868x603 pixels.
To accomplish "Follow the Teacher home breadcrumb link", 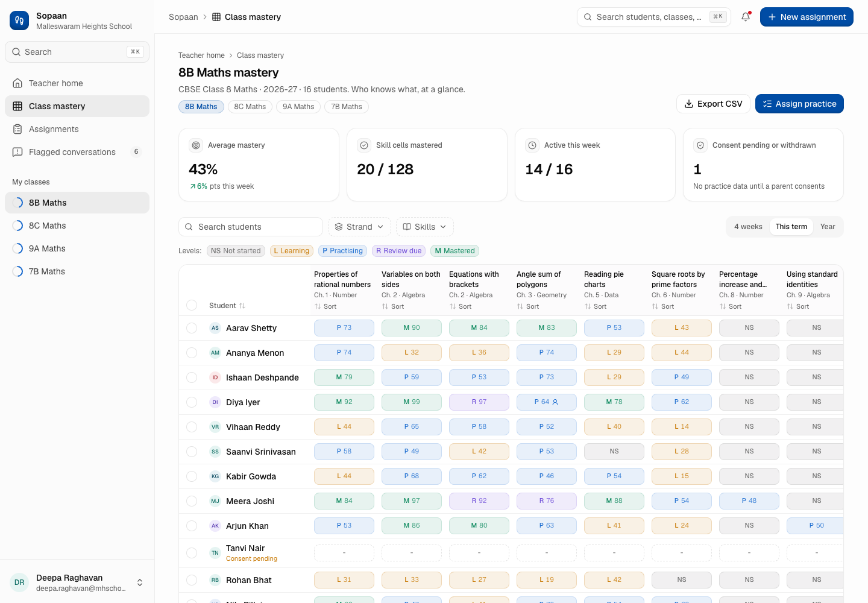I will [201, 55].
